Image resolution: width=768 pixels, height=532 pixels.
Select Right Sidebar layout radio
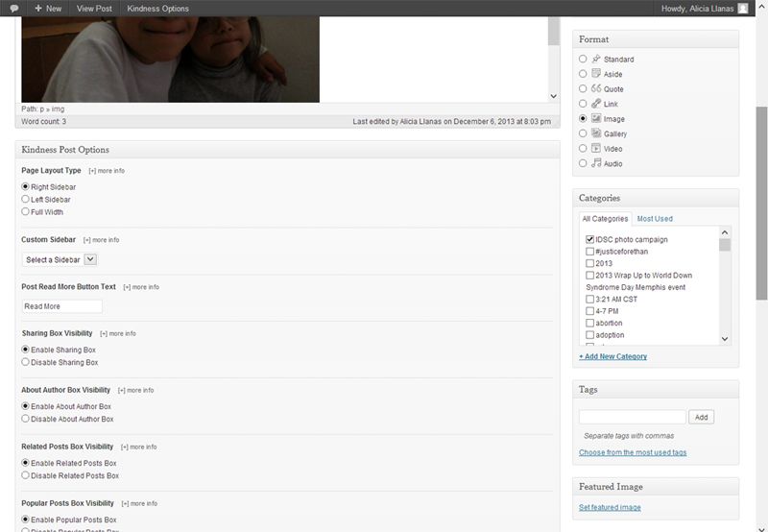26,186
